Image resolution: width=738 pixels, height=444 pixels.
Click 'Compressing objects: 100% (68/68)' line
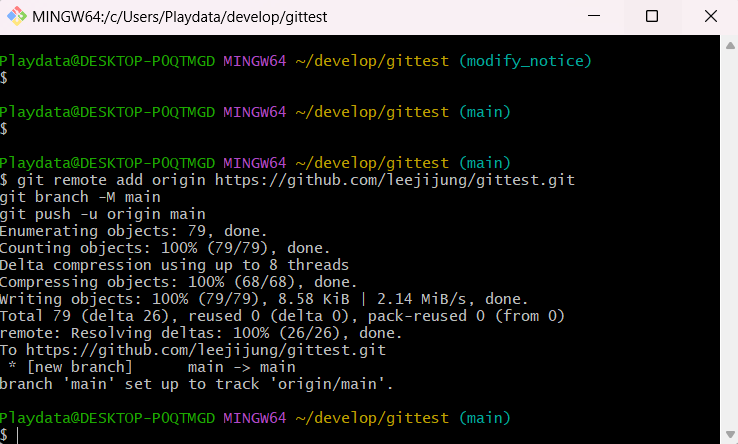coord(179,282)
